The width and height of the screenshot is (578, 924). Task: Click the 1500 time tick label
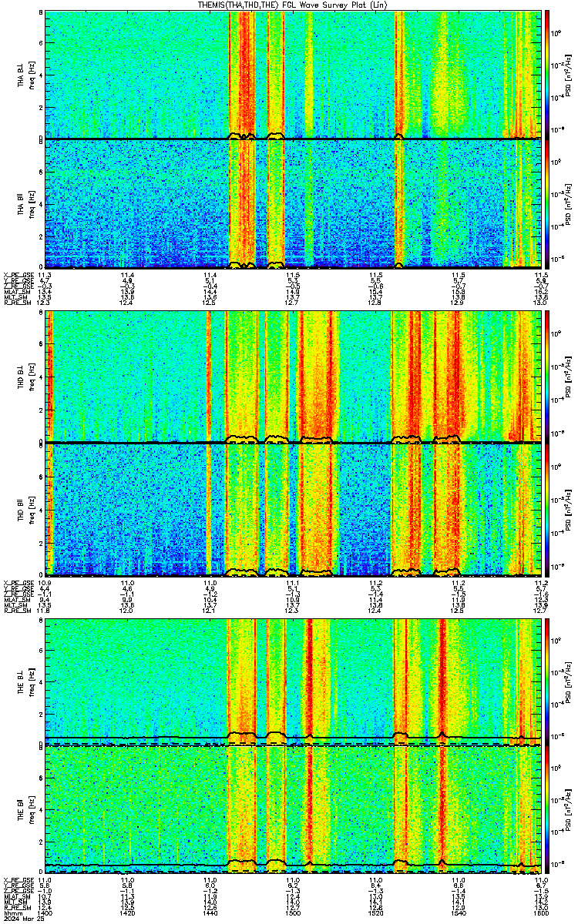(x=292, y=913)
